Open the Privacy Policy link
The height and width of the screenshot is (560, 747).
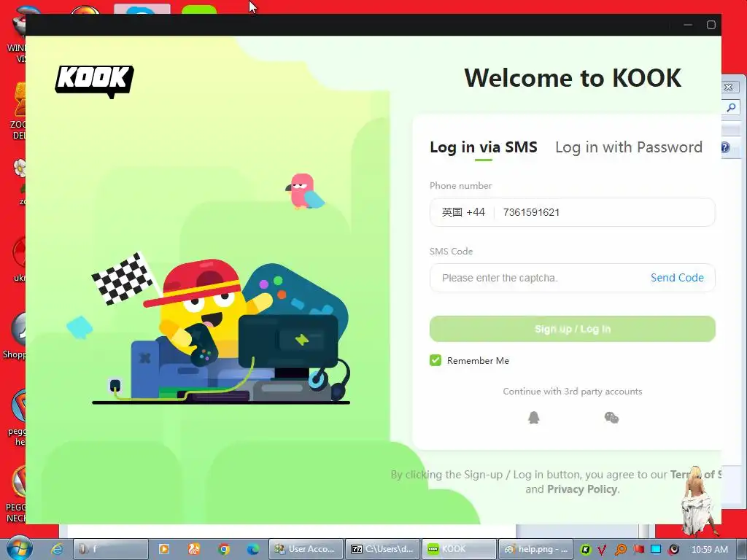[x=582, y=489]
